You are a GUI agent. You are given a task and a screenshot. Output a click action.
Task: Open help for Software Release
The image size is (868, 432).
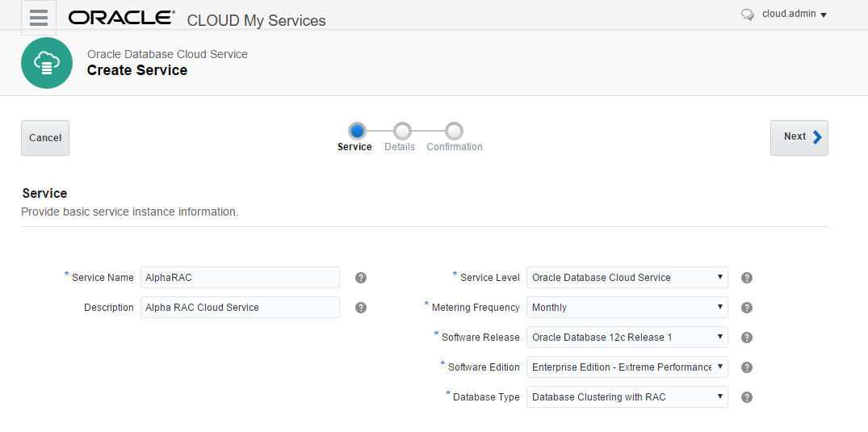coord(747,338)
